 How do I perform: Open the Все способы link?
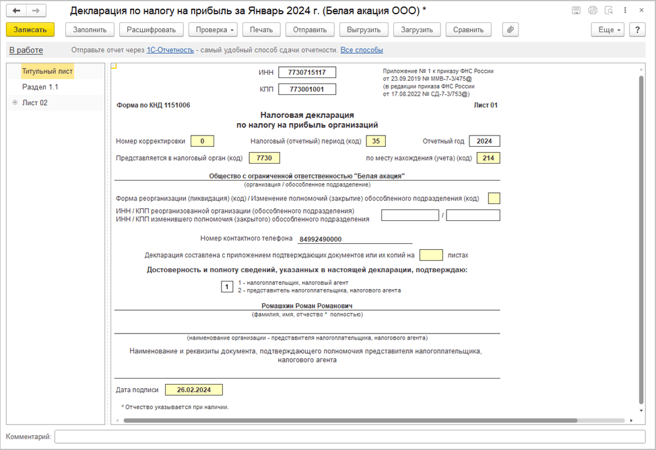point(361,50)
